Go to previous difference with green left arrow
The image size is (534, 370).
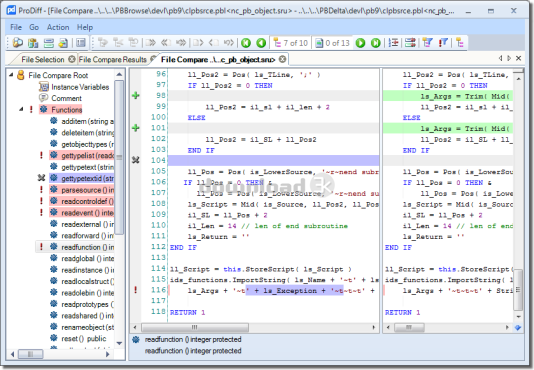coord(261,43)
